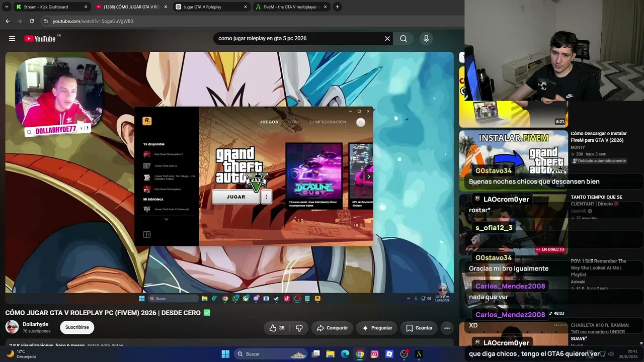Open more actions three-dot menu
Viewport: 644px width, 362px height.
[447, 328]
